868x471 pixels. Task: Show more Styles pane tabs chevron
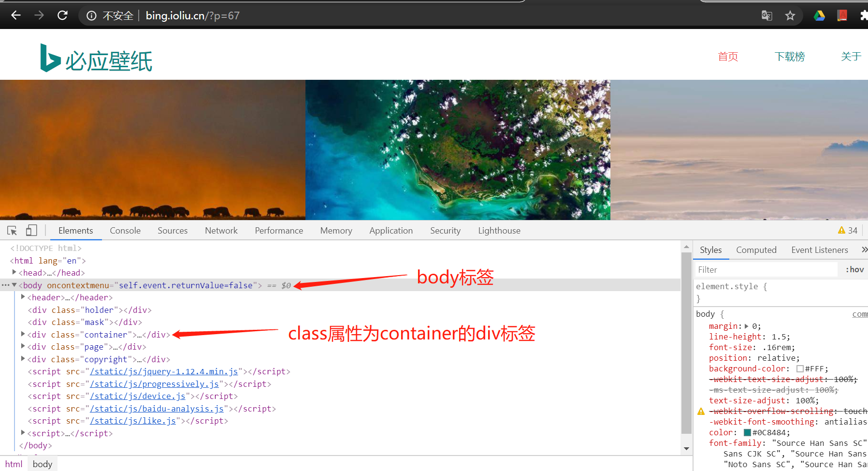point(864,250)
